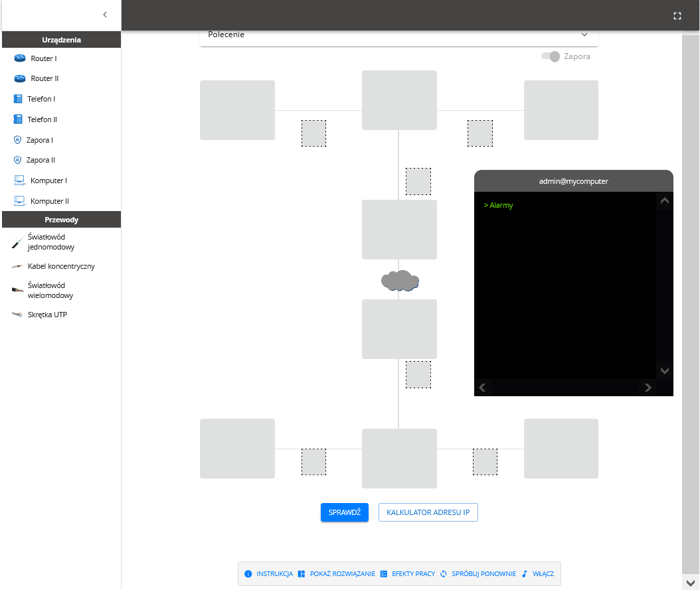Collapse the sidebar with left chevron
Image resolution: width=700 pixels, height=590 pixels.
105,15
